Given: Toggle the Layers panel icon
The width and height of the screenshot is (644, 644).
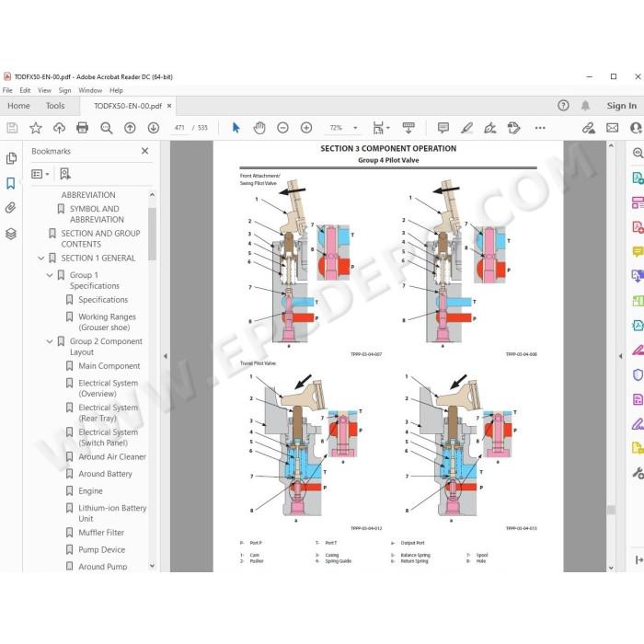Looking at the screenshot, I should 11,234.
